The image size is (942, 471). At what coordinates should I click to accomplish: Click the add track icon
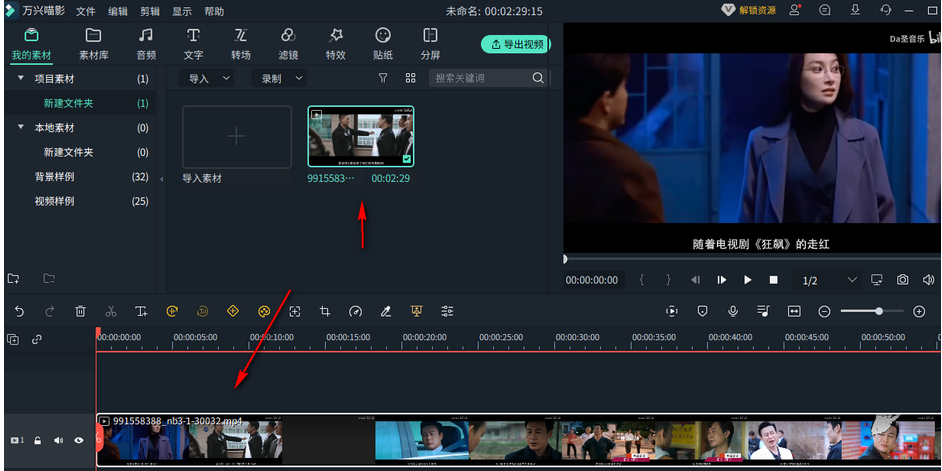tap(13, 339)
